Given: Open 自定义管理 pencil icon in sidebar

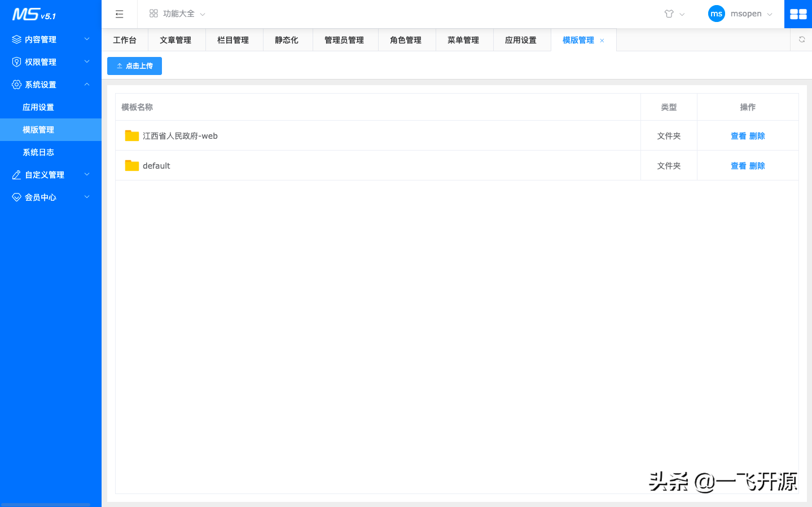Looking at the screenshot, I should pos(16,174).
